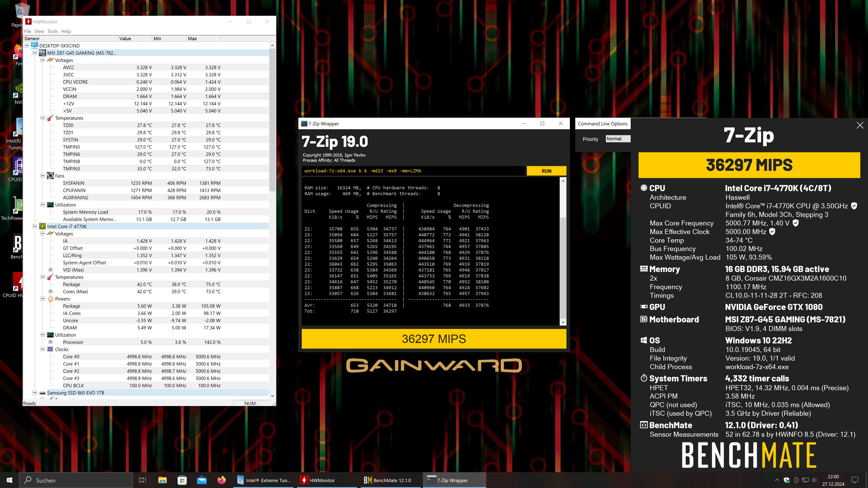This screenshot has width=868, height=488.
Task: Click the verified shield icon next to CPUID
Action: point(854,206)
